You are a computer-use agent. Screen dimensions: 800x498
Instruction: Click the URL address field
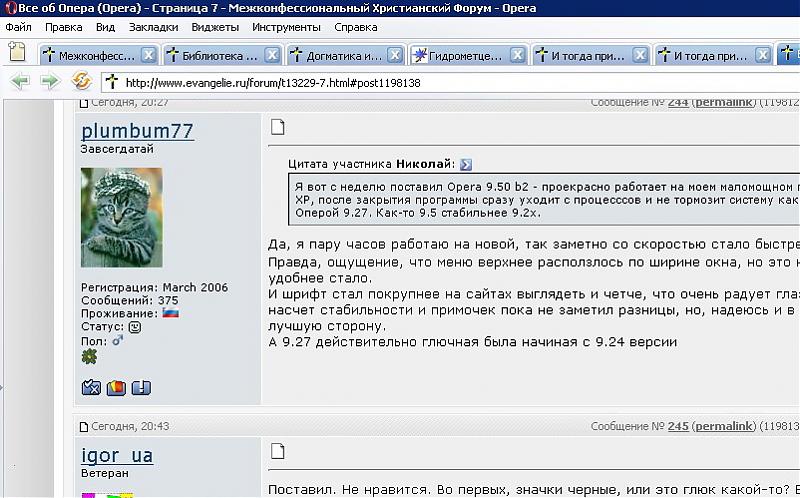coord(450,83)
